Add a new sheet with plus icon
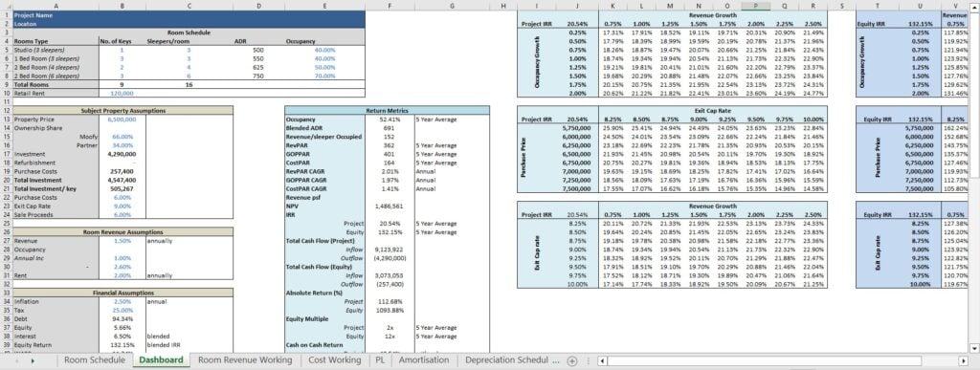This screenshot has height=370, width=980. point(571,360)
